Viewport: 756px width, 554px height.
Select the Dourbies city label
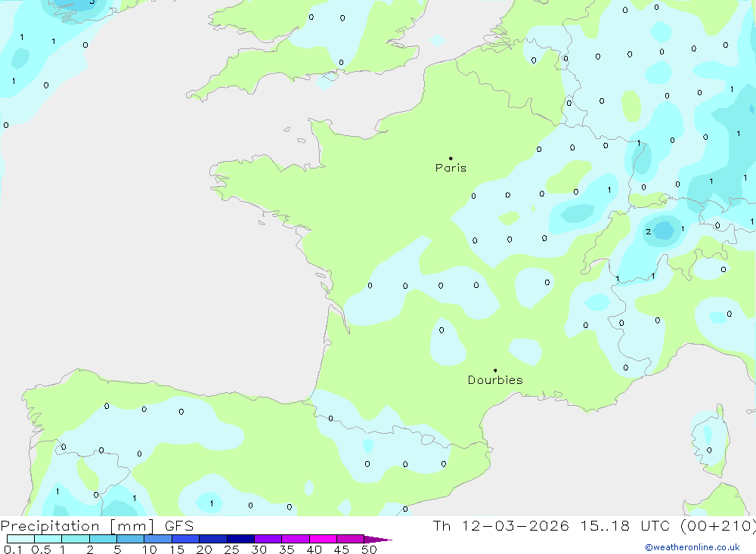pos(495,380)
